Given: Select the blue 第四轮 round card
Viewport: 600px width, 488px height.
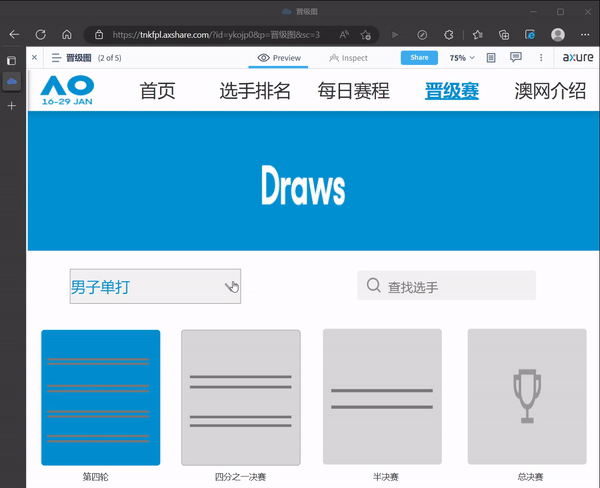Looking at the screenshot, I should coord(101,397).
